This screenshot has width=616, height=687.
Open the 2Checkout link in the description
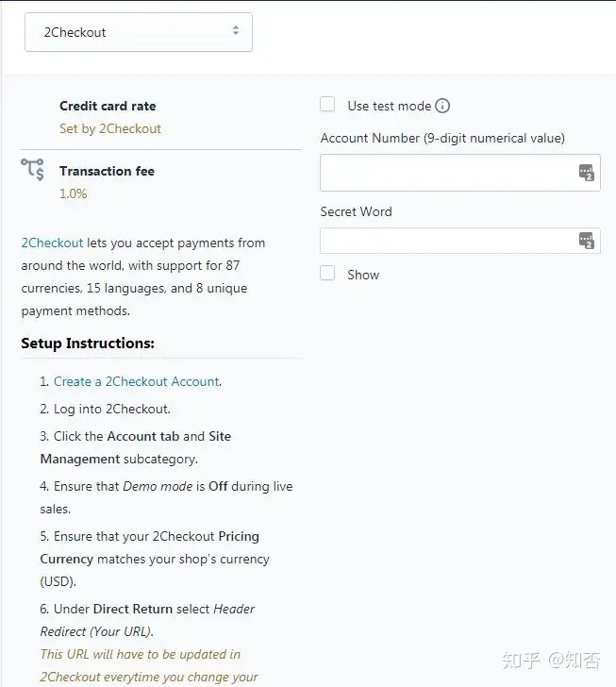(x=52, y=243)
